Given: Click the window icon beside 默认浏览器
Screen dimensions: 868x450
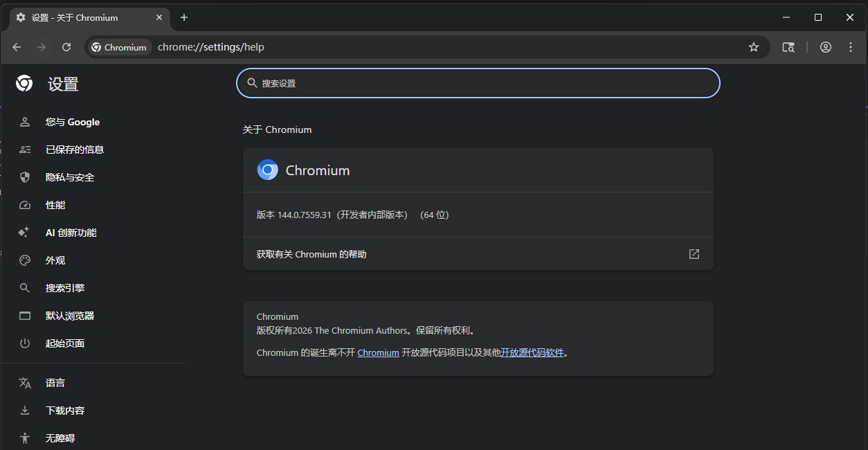Looking at the screenshot, I should point(25,316).
